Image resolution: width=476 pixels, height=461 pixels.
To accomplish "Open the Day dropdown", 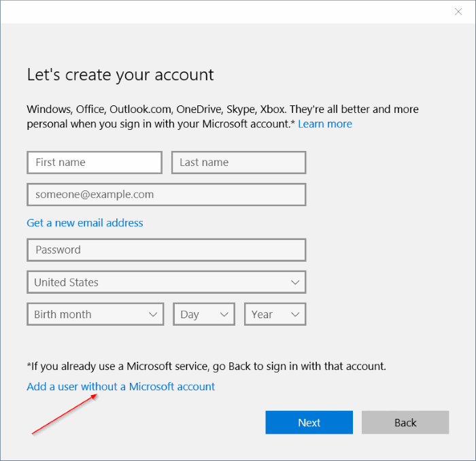I will pos(204,314).
